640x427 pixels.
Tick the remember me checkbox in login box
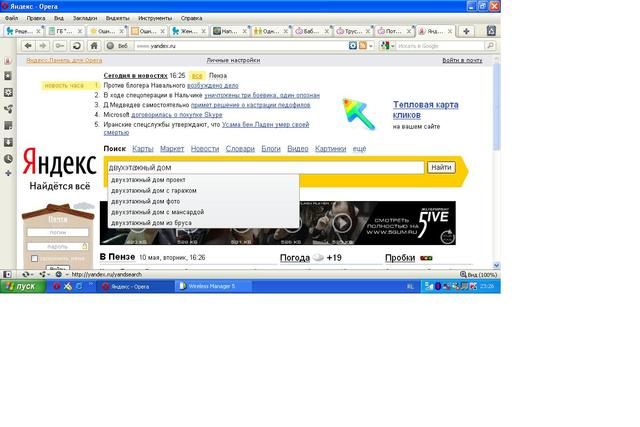point(34,258)
